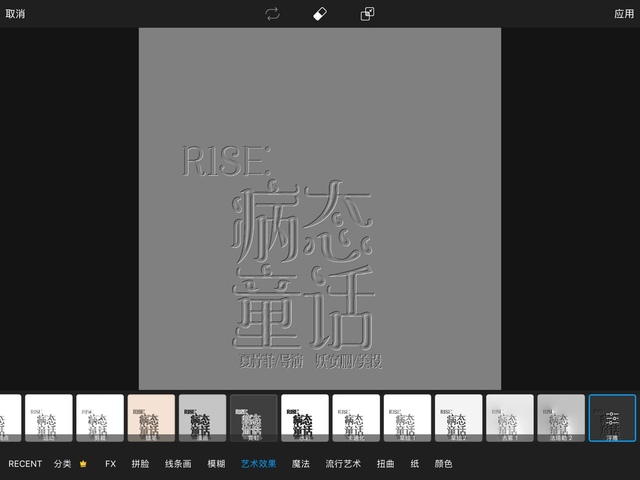This screenshot has height=480, width=640.
Task: Switch to the RECENT effects tab
Action: pyautogui.click(x=25, y=464)
